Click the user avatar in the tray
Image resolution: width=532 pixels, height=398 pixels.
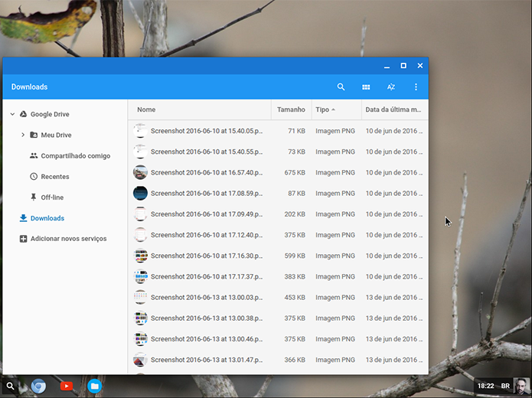521,386
